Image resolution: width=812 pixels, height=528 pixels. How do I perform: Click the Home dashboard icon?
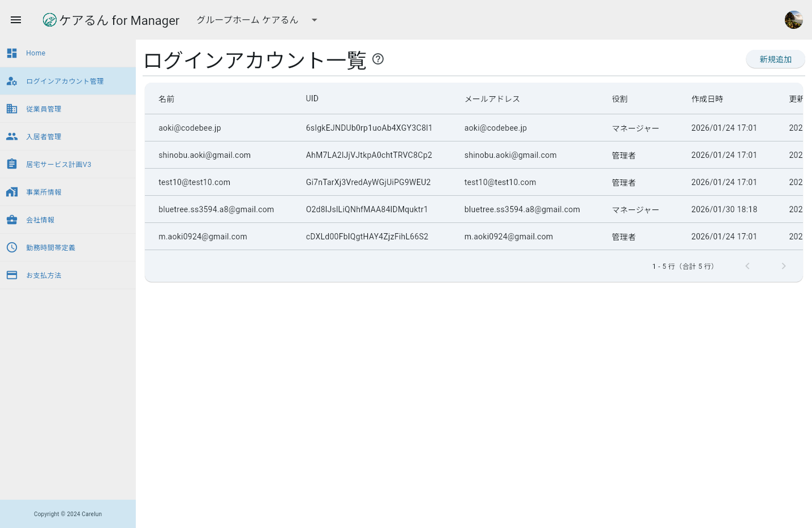tap(12, 53)
